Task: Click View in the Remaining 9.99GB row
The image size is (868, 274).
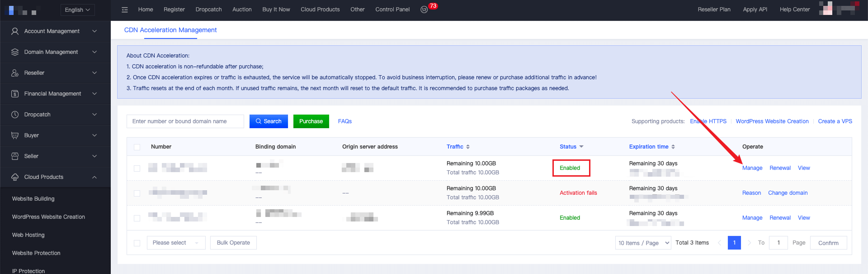Action: coord(804,218)
